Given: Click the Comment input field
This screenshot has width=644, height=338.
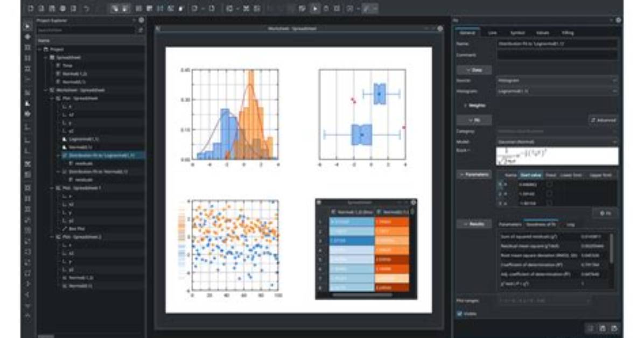Looking at the screenshot, I should point(557,55).
